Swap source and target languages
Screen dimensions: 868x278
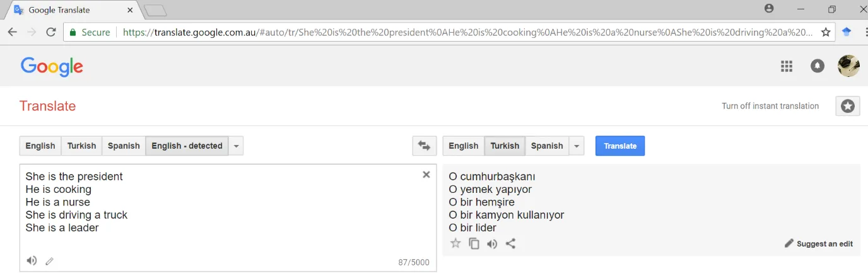[424, 146]
